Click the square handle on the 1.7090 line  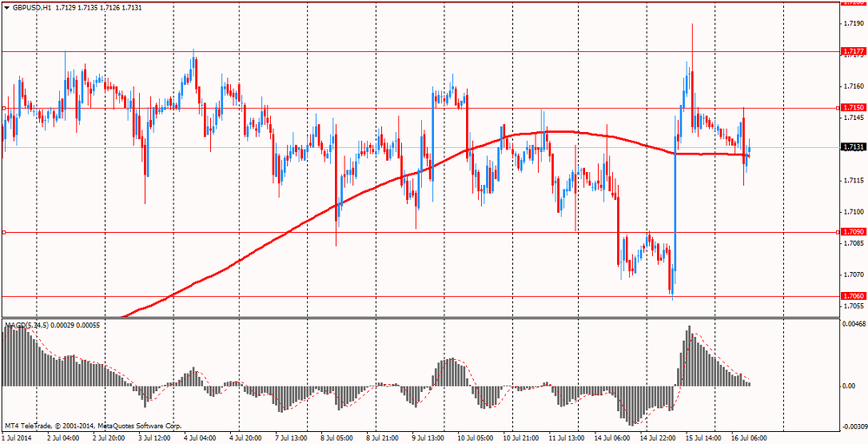tap(3, 232)
